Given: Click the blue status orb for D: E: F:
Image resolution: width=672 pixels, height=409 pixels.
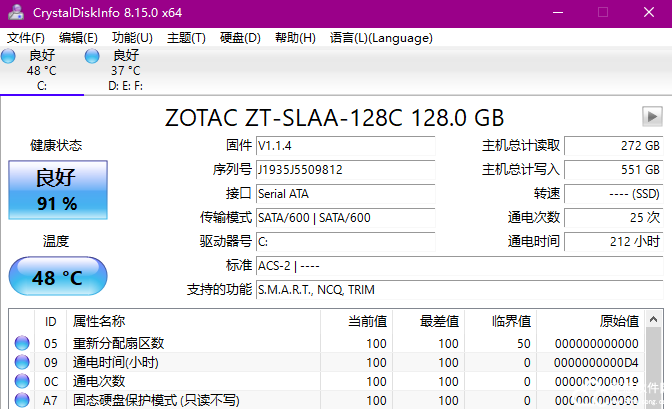Looking at the screenshot, I should (92, 56).
